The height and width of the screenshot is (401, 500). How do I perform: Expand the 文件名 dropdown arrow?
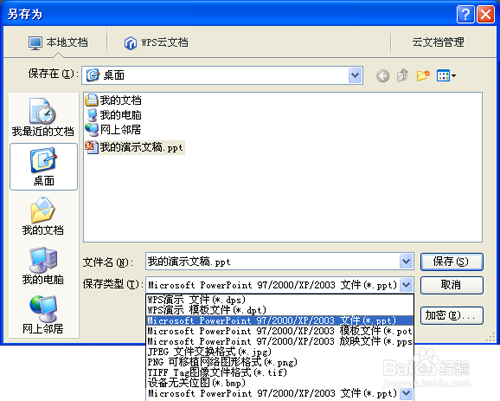(x=406, y=261)
